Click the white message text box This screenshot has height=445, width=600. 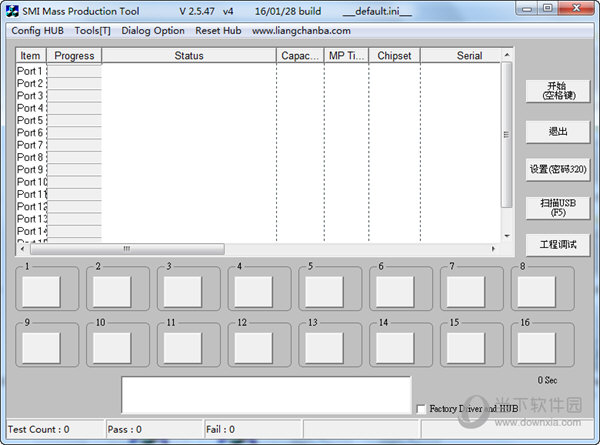(x=266, y=395)
